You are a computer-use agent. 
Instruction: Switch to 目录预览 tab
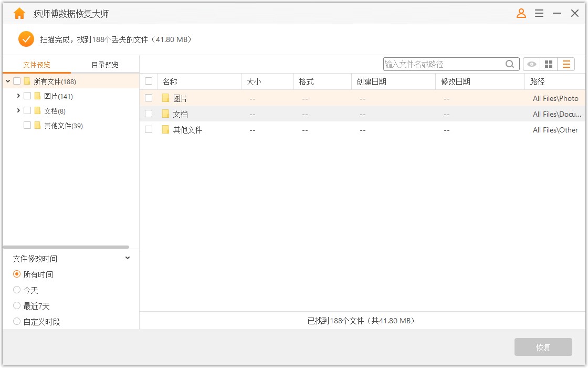pos(105,65)
